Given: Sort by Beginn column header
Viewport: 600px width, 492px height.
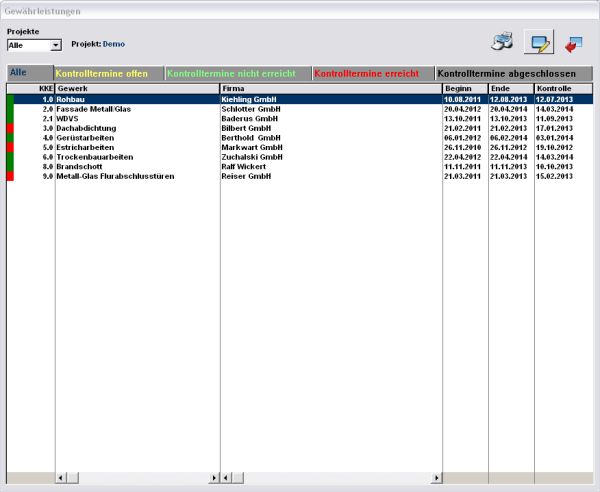Looking at the screenshot, I should point(464,89).
